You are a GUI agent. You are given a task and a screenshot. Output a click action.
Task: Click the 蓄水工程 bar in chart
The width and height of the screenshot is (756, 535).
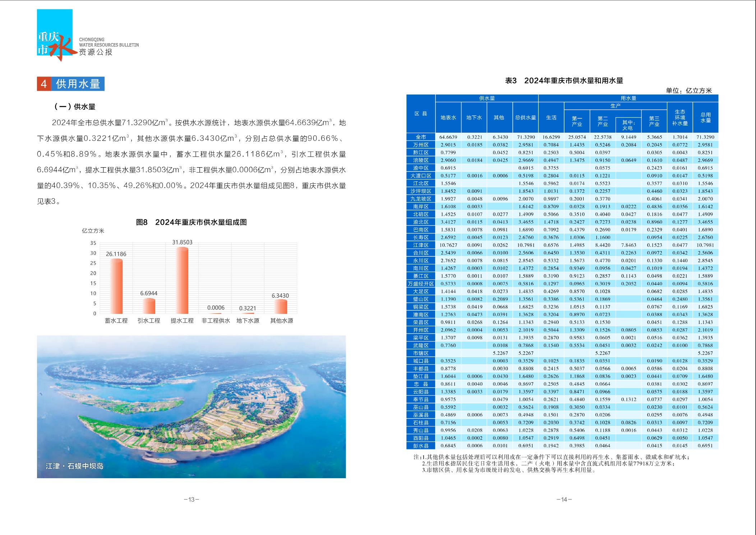(116, 286)
